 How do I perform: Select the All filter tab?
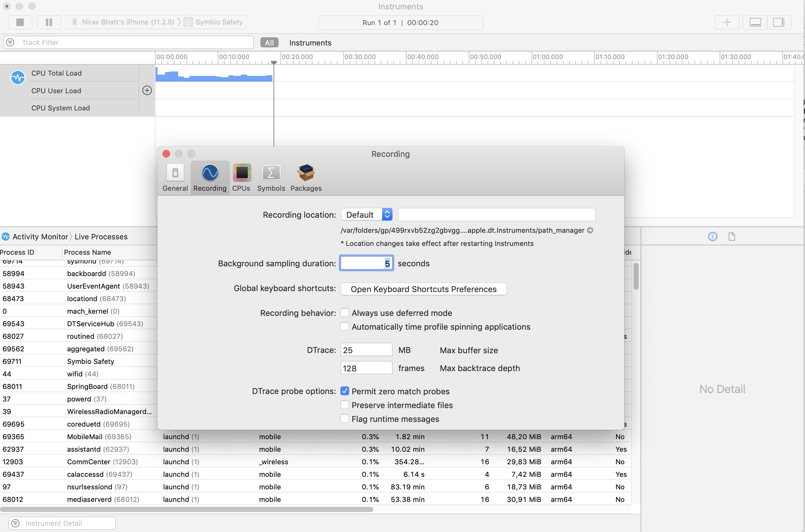coord(269,43)
